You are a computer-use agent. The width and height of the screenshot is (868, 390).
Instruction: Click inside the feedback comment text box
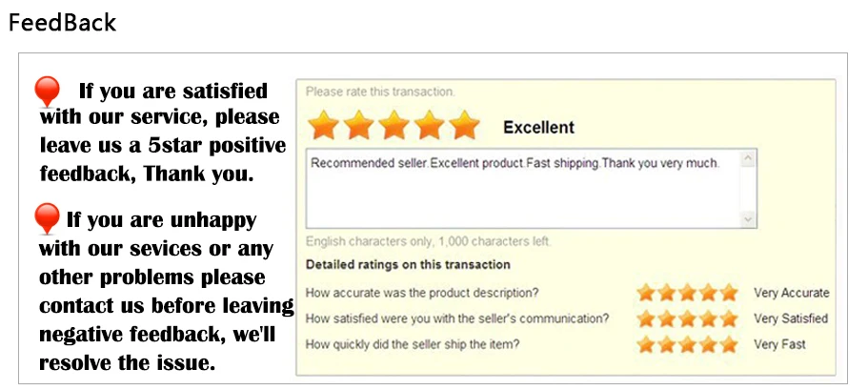coord(524,189)
